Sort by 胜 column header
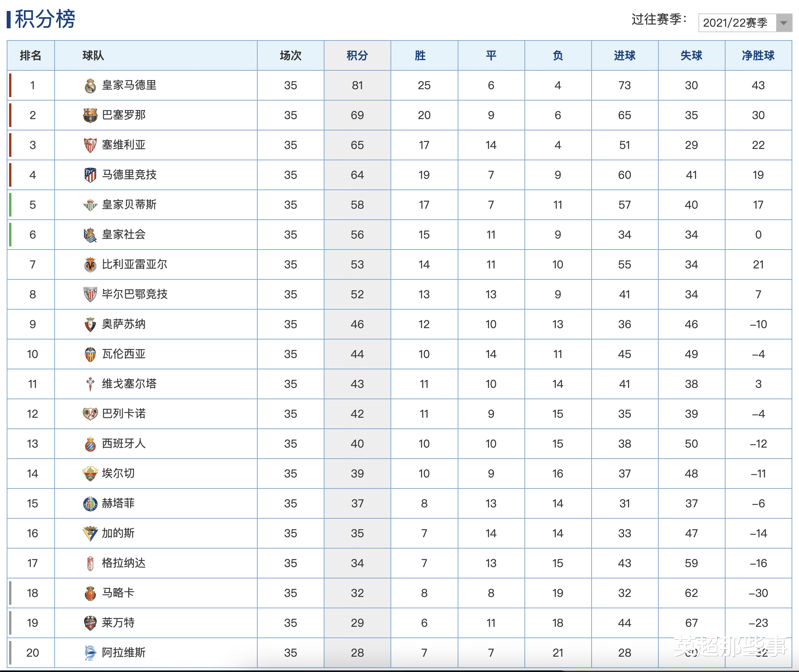This screenshot has height=672, width=799. coord(420,55)
